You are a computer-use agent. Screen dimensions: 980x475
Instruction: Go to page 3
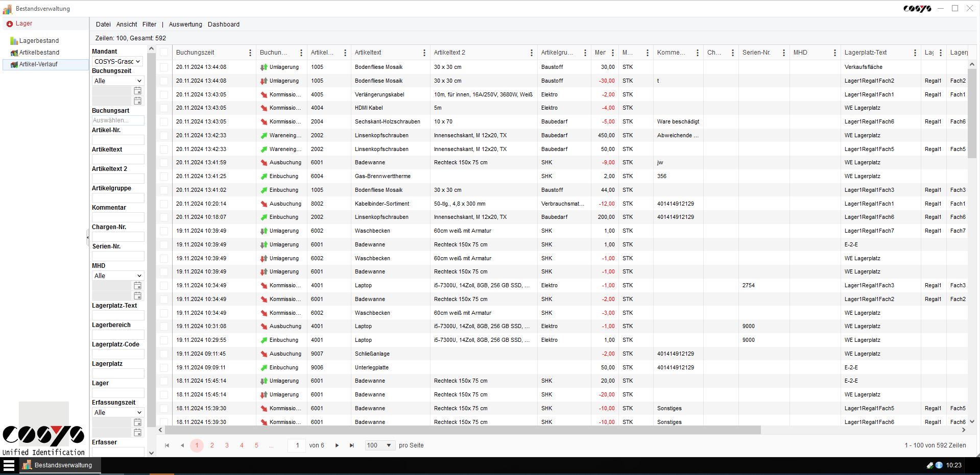(x=227, y=445)
